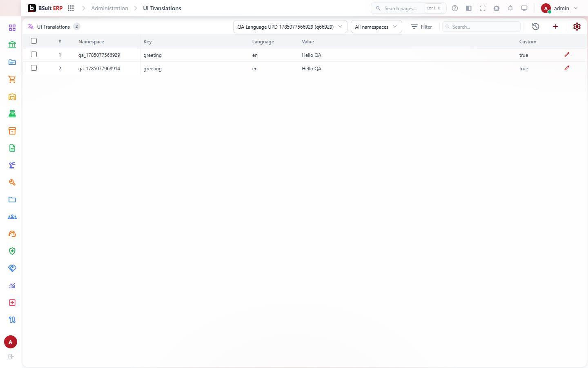Add a new translation with plus icon
Viewport: 588px width, 368px height.
click(555, 27)
